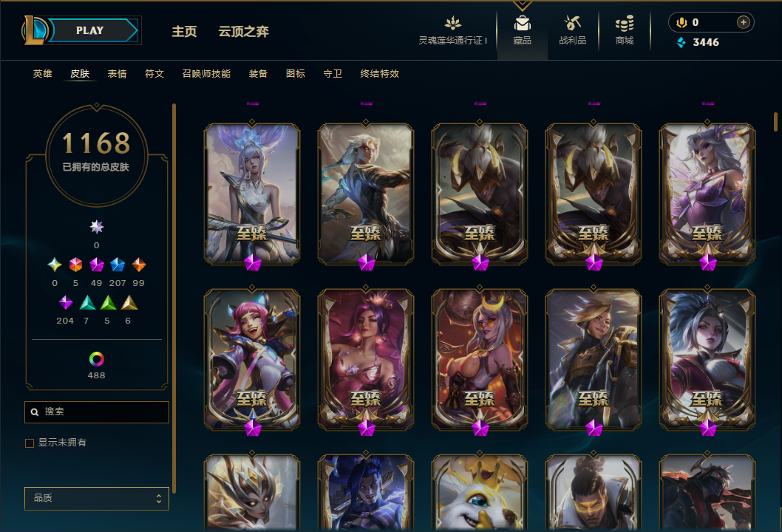Select the pink-haired prestige skin thumbnail

(252, 359)
